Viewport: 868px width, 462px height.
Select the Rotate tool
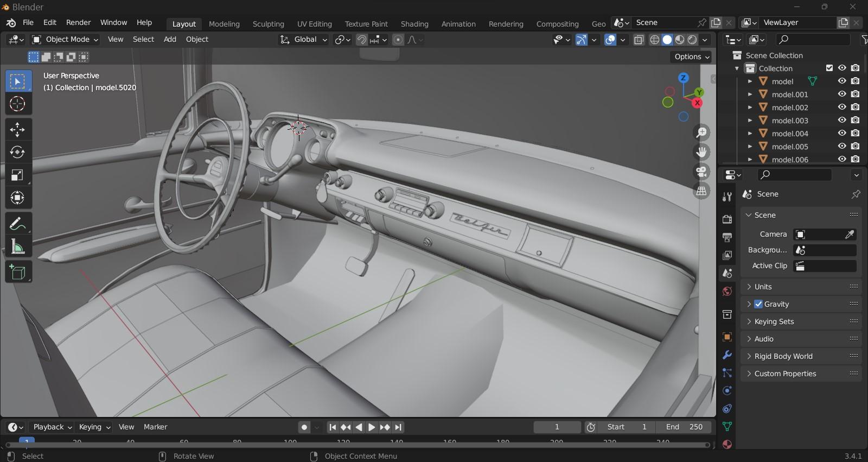click(17, 152)
